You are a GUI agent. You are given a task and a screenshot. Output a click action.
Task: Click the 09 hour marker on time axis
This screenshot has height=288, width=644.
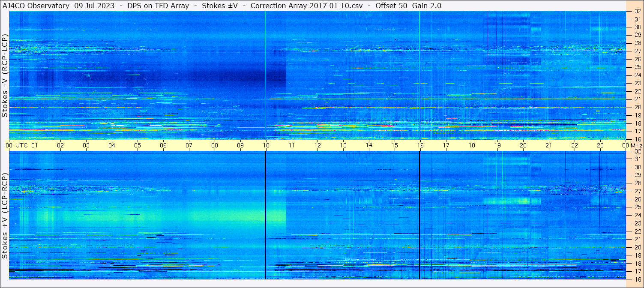240,145
